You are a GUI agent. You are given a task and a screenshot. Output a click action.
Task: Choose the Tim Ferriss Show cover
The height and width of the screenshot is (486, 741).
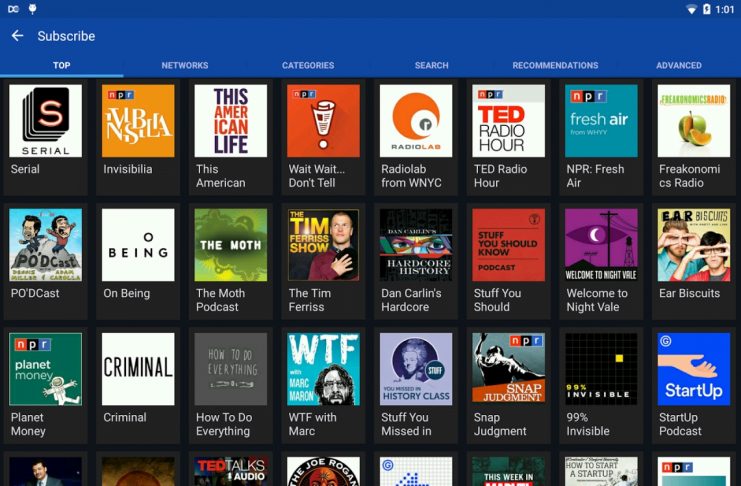323,245
